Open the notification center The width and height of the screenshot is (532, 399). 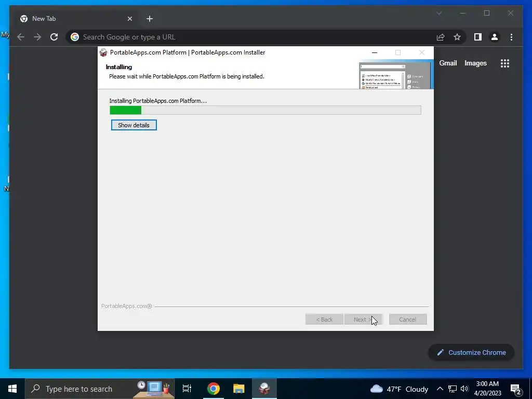[515, 389]
